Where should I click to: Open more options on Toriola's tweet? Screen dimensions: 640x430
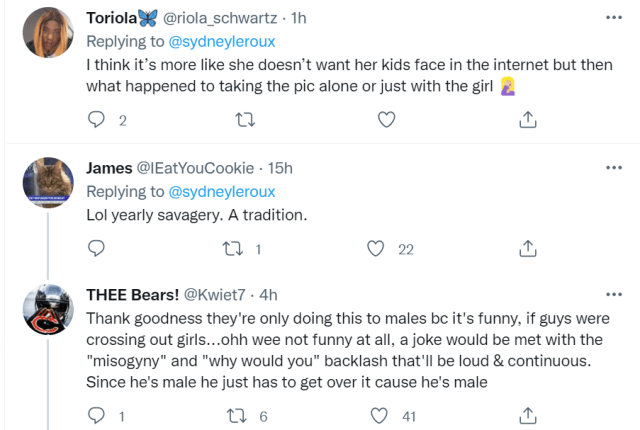click(612, 18)
